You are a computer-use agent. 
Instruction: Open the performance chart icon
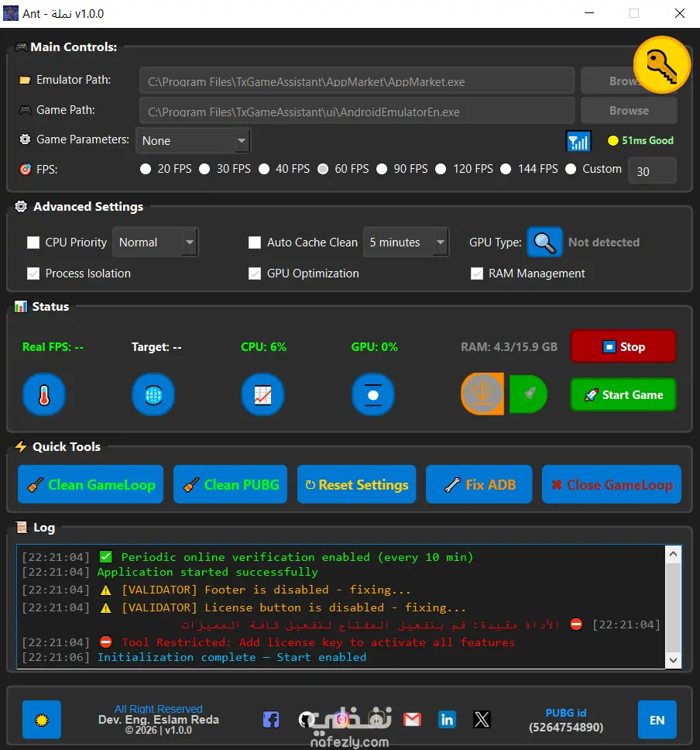click(263, 394)
